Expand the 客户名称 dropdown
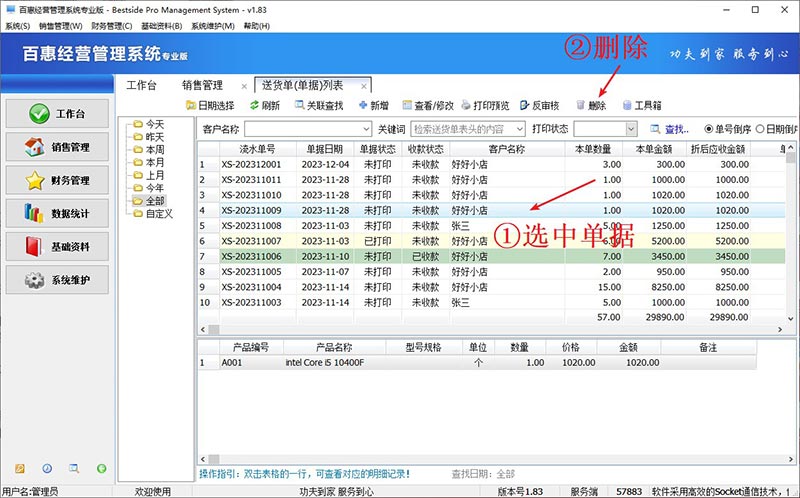The height and width of the screenshot is (498, 800). pos(366,129)
